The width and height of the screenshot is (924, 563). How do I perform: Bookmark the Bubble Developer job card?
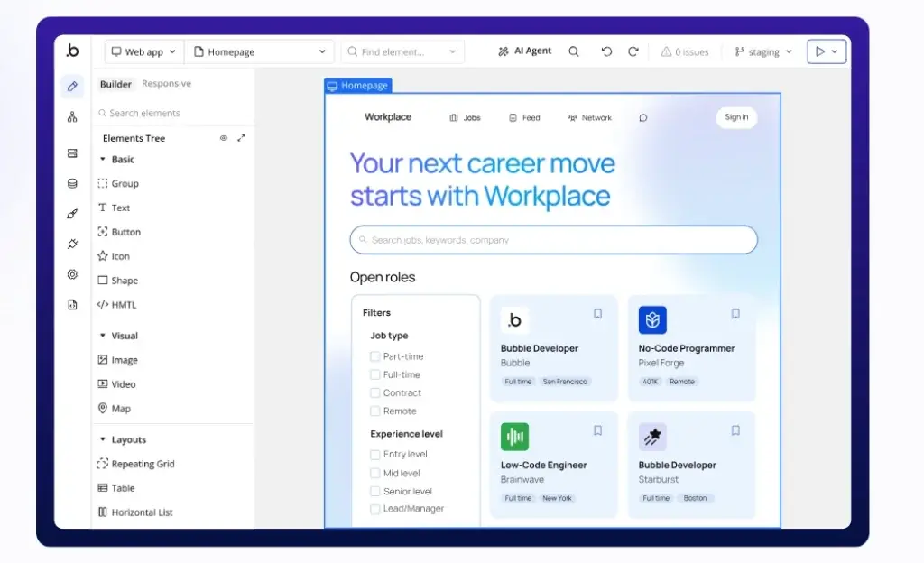pyautogui.click(x=597, y=314)
